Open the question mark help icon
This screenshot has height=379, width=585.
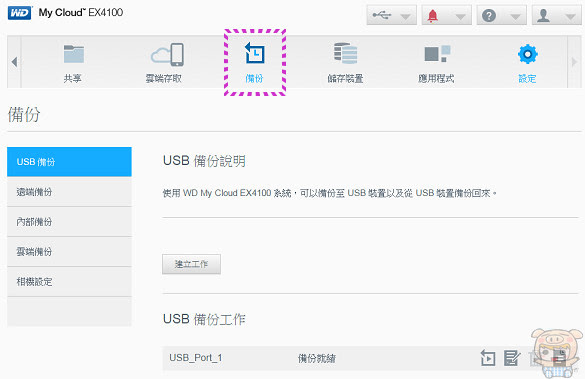tap(489, 16)
